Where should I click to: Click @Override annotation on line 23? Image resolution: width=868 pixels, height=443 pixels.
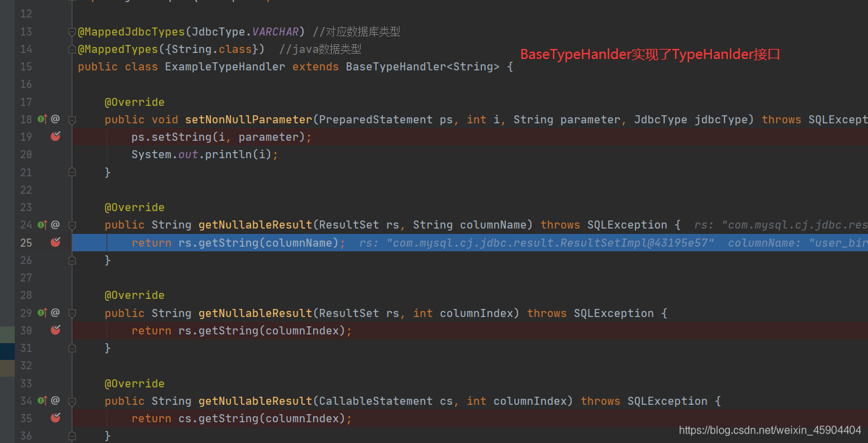tap(135, 207)
